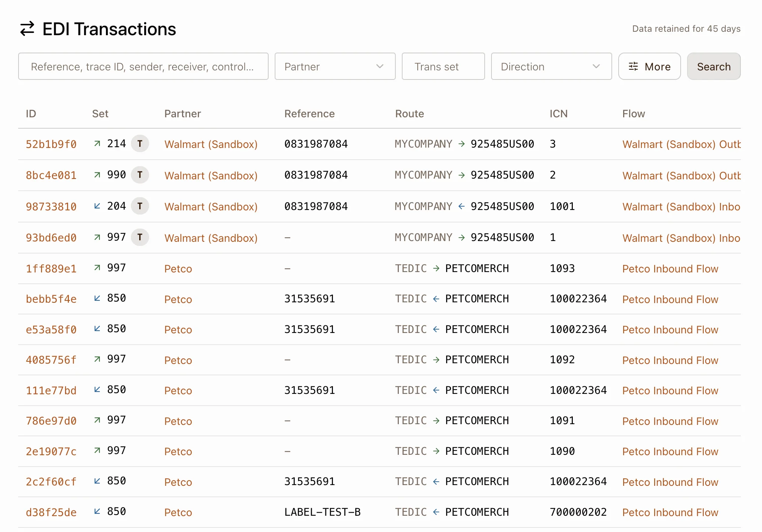Click the Trans set input field
Image resolution: width=762 pixels, height=532 pixels.
click(443, 67)
